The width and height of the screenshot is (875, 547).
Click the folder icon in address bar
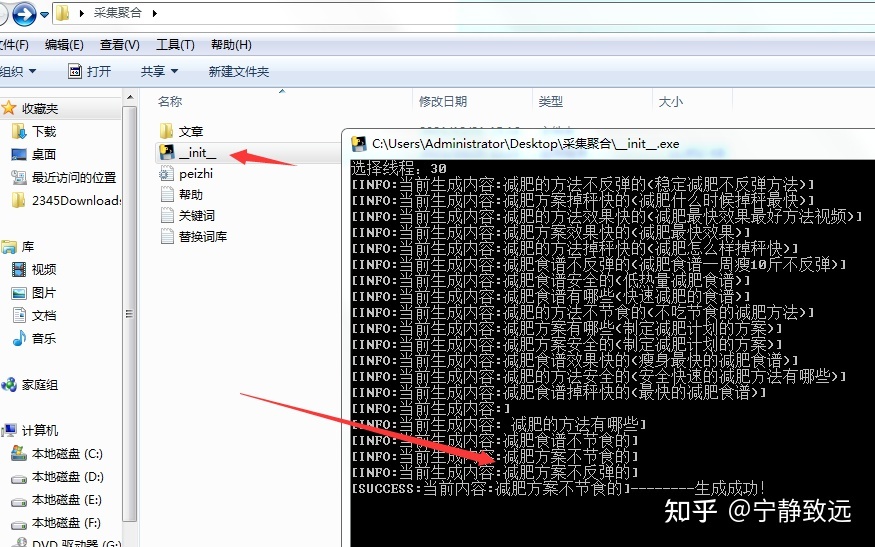click(x=62, y=13)
